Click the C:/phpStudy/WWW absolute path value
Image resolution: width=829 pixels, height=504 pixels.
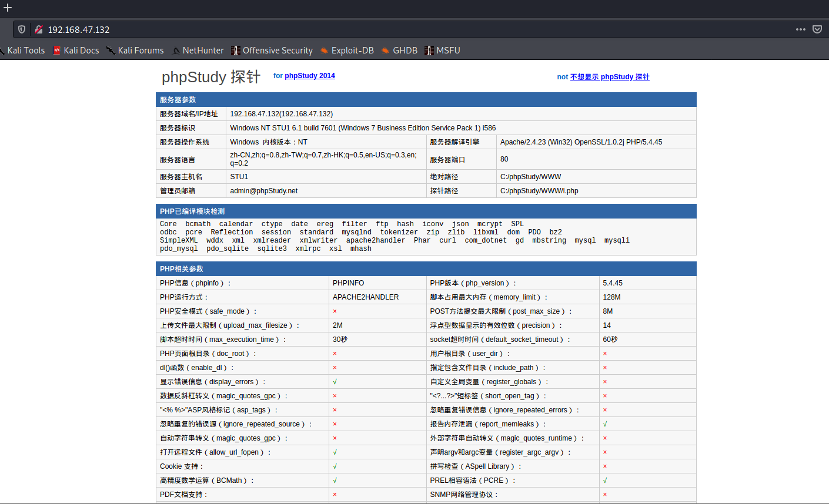531,177
